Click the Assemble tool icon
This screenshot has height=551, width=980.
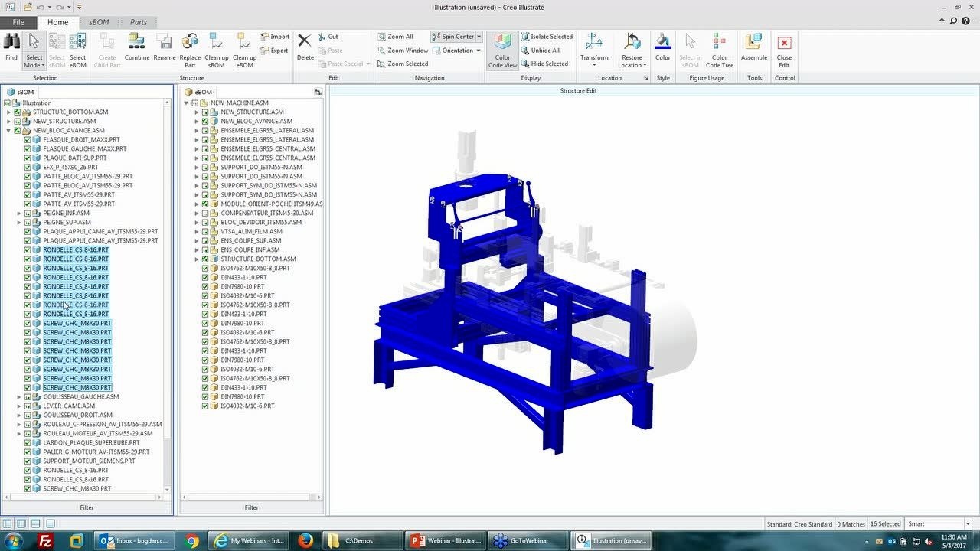753,44
